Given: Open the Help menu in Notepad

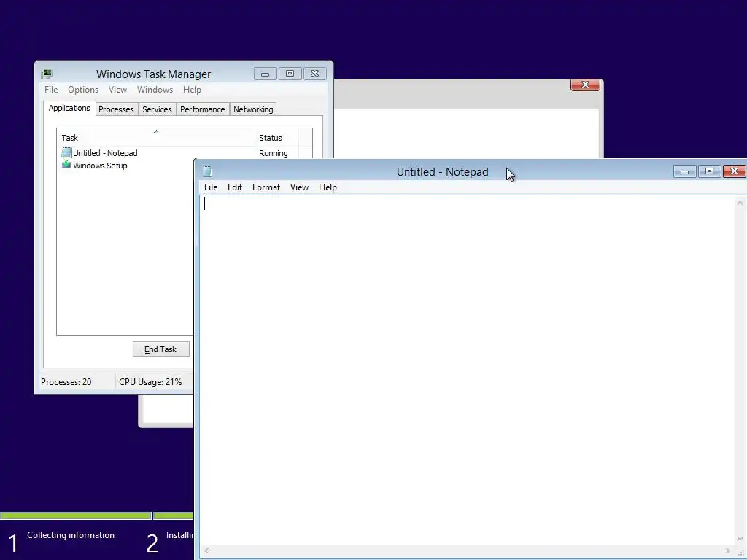Looking at the screenshot, I should 328,187.
